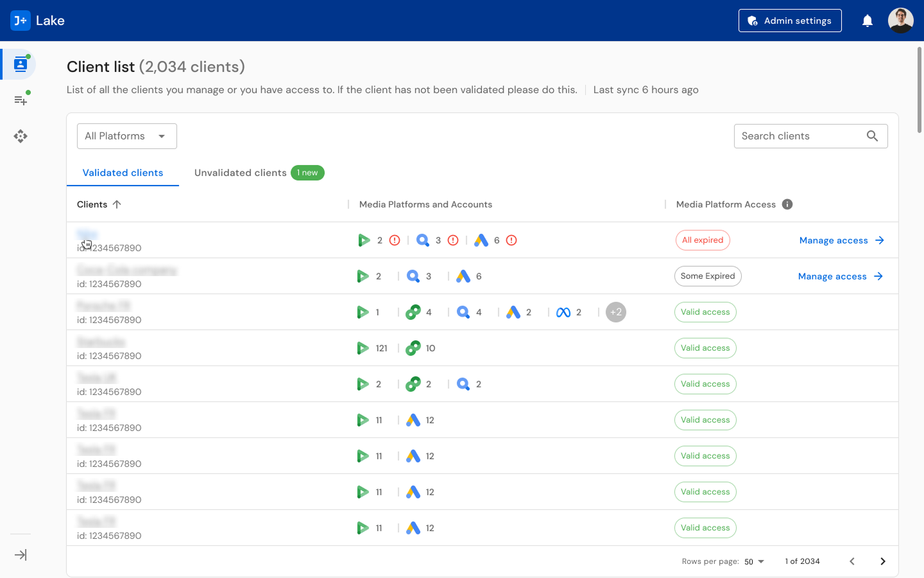Screen dimensions: 924x578
Task: Expand the hidden platforms with the +2 badge
Action: (615, 312)
